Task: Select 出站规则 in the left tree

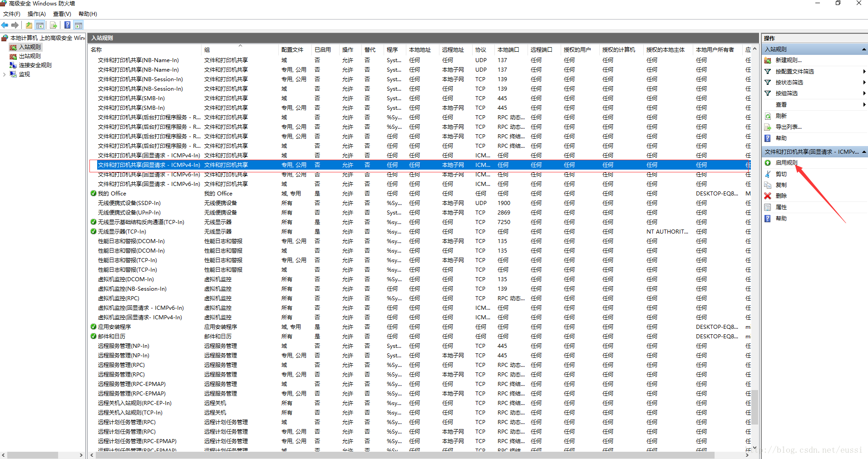Action: 30,56
